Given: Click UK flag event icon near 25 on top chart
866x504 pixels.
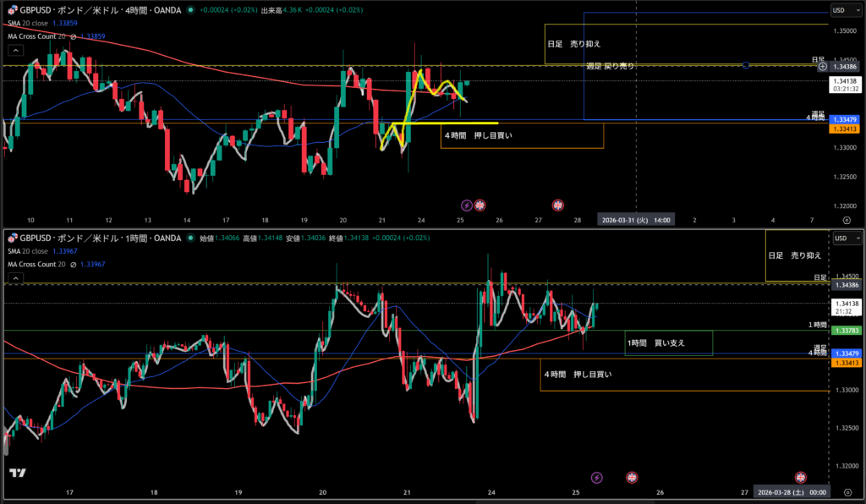Looking at the screenshot, I should pos(480,205).
